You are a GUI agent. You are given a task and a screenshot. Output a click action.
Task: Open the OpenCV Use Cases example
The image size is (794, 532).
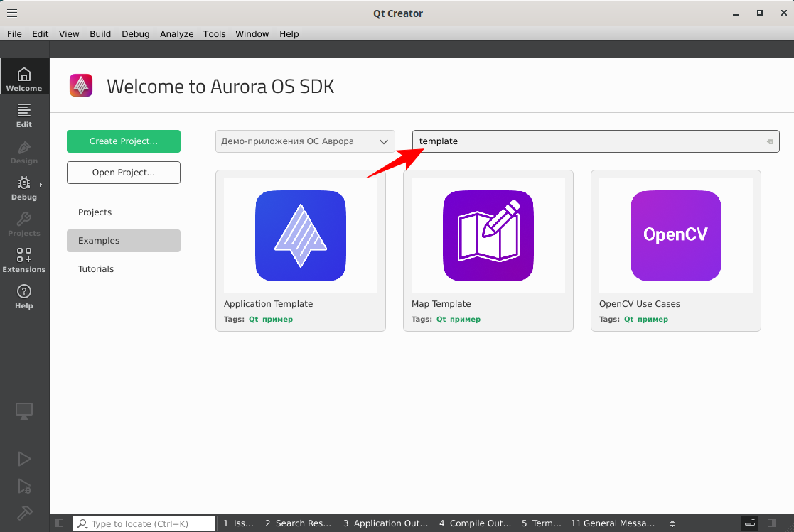pyautogui.click(x=676, y=251)
